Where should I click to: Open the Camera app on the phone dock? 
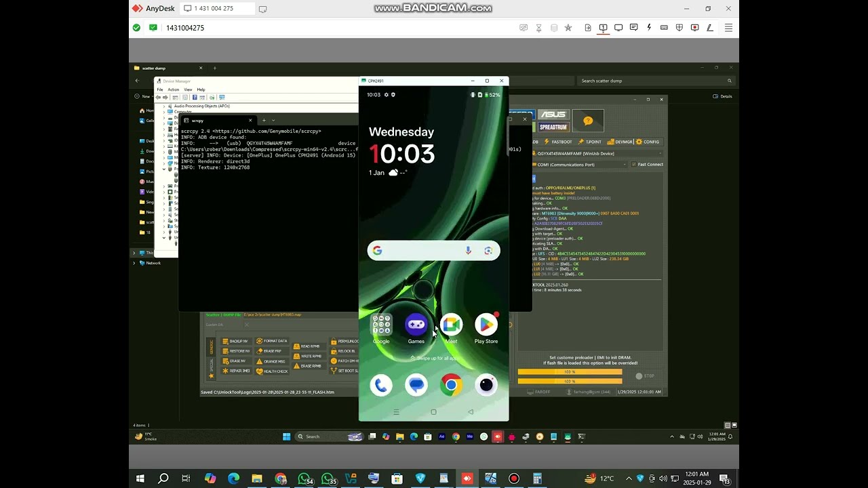pos(486,385)
